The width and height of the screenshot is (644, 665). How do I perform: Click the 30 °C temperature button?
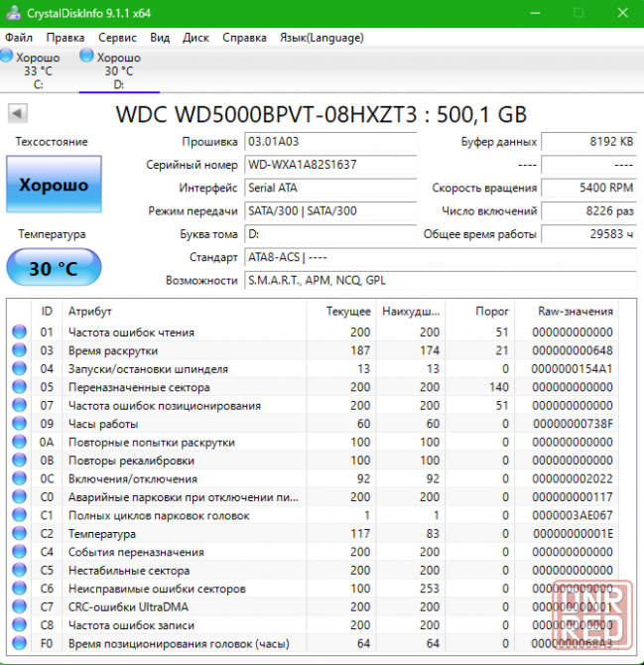pos(54,268)
